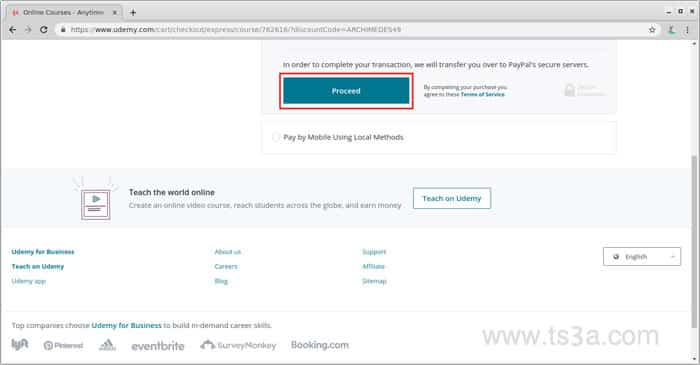
Task: Minimize the browser window
Action: (669, 12)
